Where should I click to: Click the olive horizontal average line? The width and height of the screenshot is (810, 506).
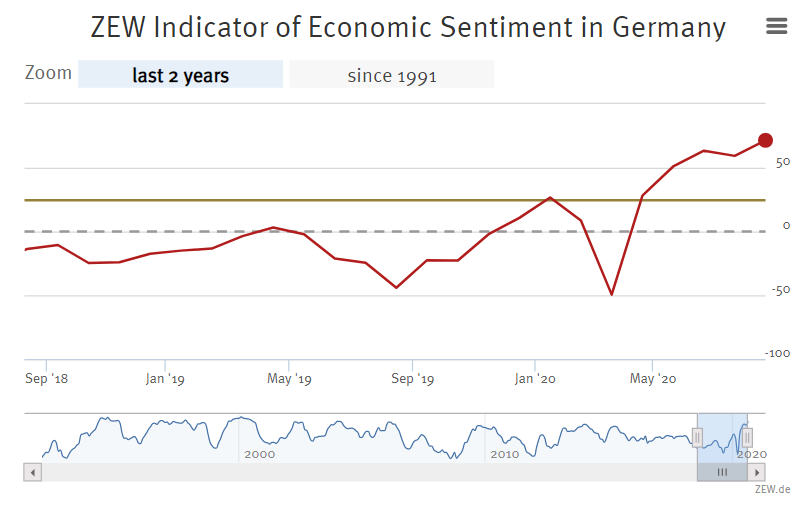point(300,200)
